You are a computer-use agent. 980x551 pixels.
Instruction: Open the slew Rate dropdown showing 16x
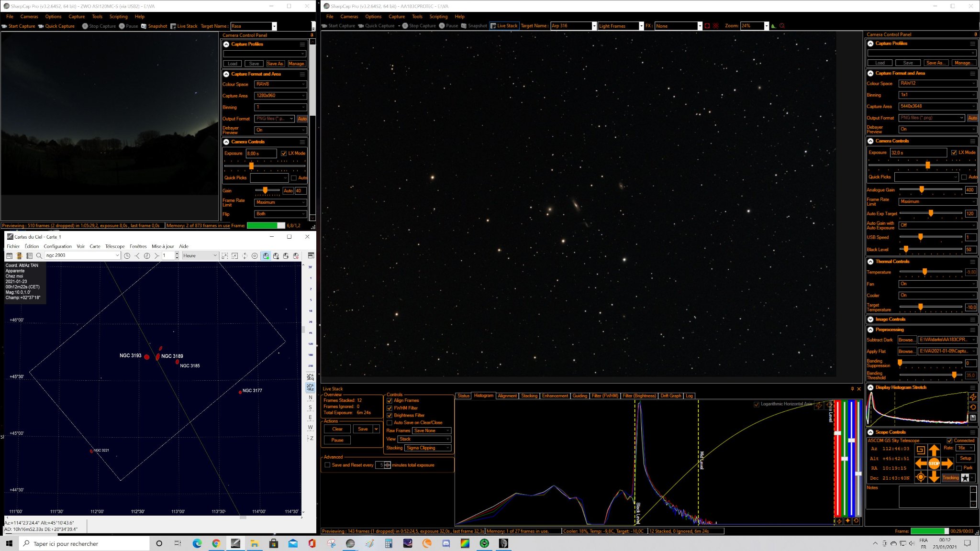[965, 448]
